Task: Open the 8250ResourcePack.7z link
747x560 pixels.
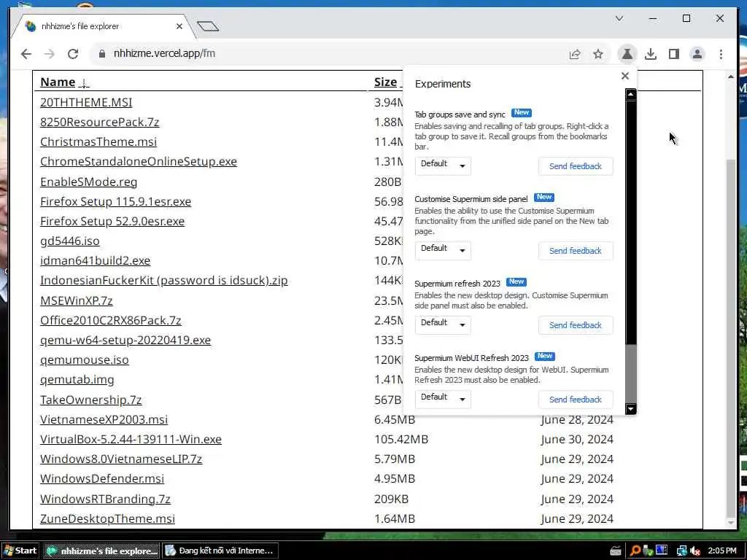Action: coord(99,122)
